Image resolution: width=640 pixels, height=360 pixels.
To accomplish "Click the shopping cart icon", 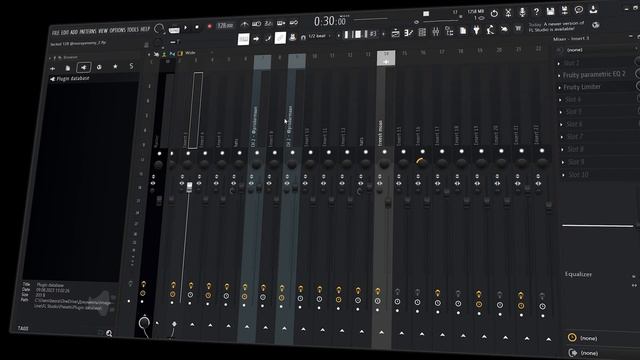I will (x=518, y=28).
